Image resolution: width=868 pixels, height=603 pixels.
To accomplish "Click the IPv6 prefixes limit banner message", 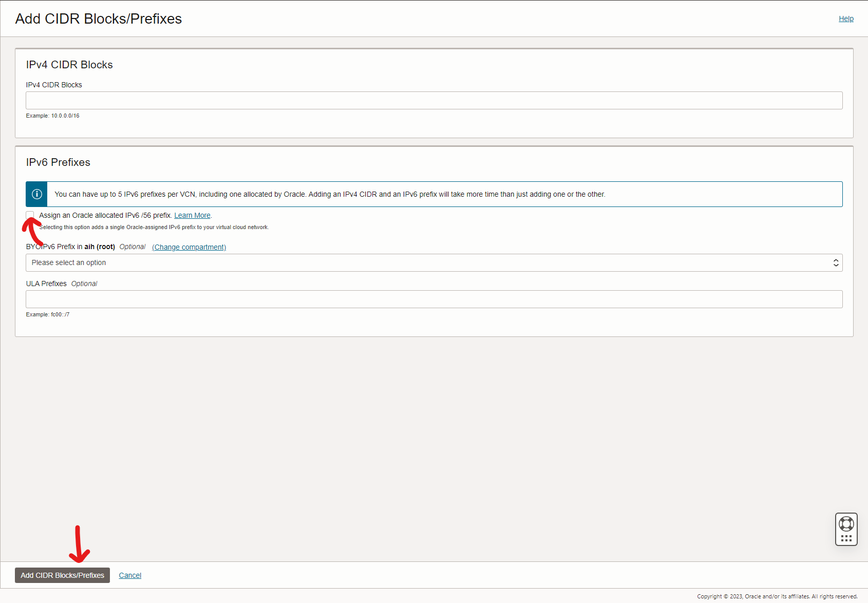I will pos(330,194).
